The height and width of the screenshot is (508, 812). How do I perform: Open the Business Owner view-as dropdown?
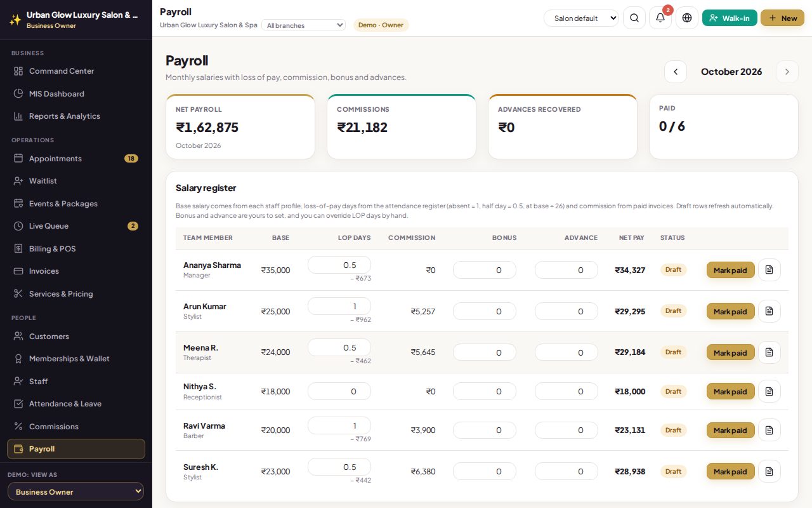pyautogui.click(x=76, y=491)
